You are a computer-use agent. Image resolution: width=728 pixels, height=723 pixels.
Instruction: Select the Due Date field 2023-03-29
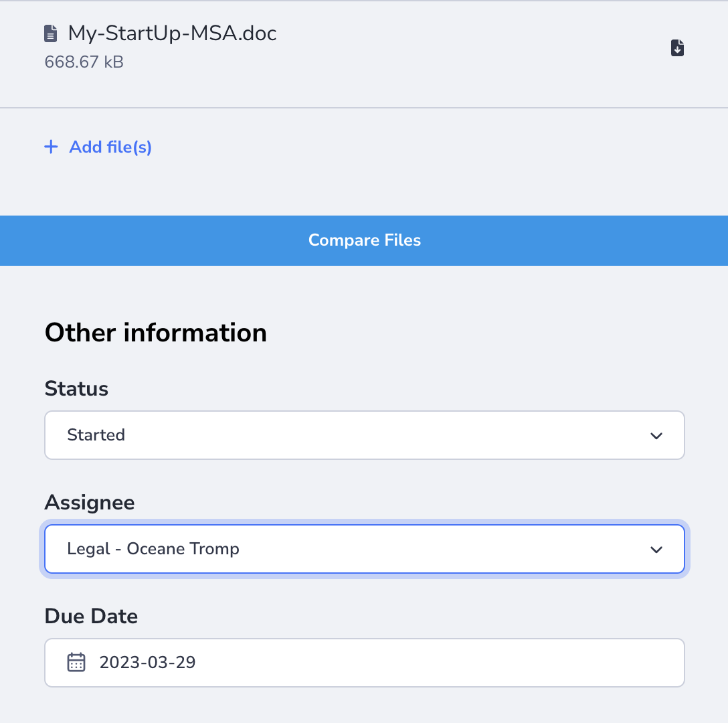tap(365, 663)
